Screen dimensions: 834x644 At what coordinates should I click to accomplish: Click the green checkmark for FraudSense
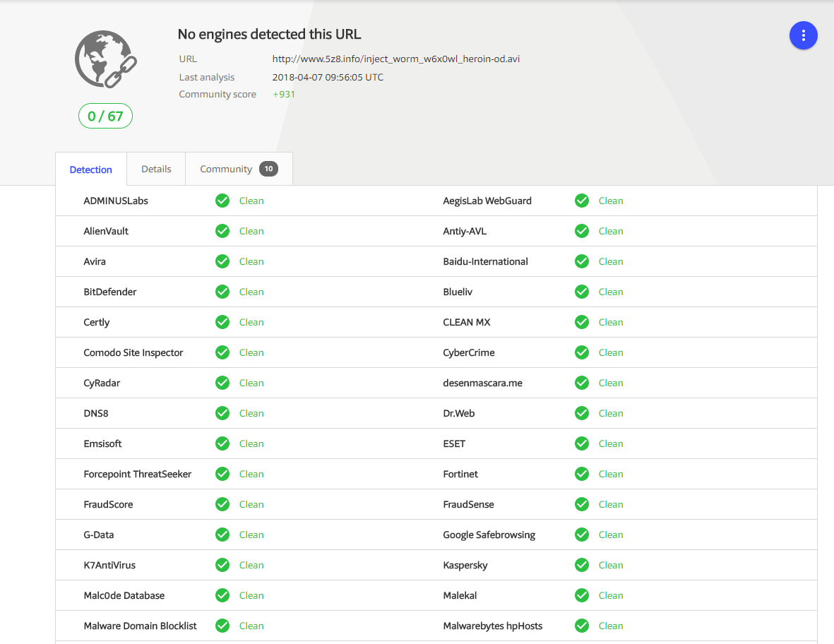pos(582,503)
